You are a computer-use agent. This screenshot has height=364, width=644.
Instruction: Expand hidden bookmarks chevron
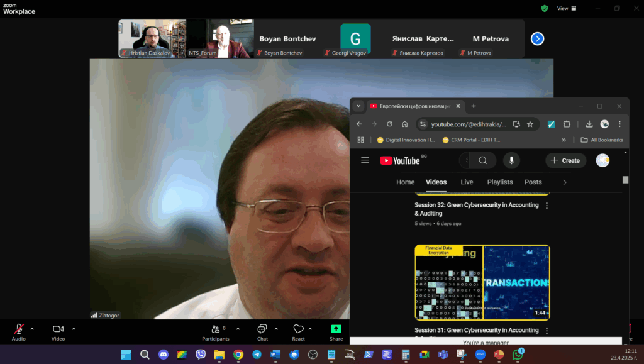[x=564, y=140]
